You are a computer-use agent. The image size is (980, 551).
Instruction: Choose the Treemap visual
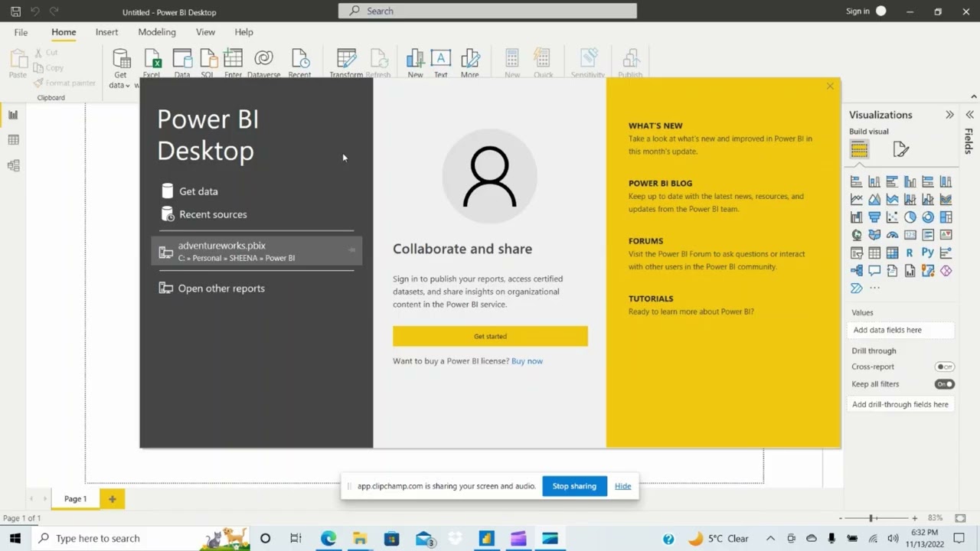[x=946, y=217]
